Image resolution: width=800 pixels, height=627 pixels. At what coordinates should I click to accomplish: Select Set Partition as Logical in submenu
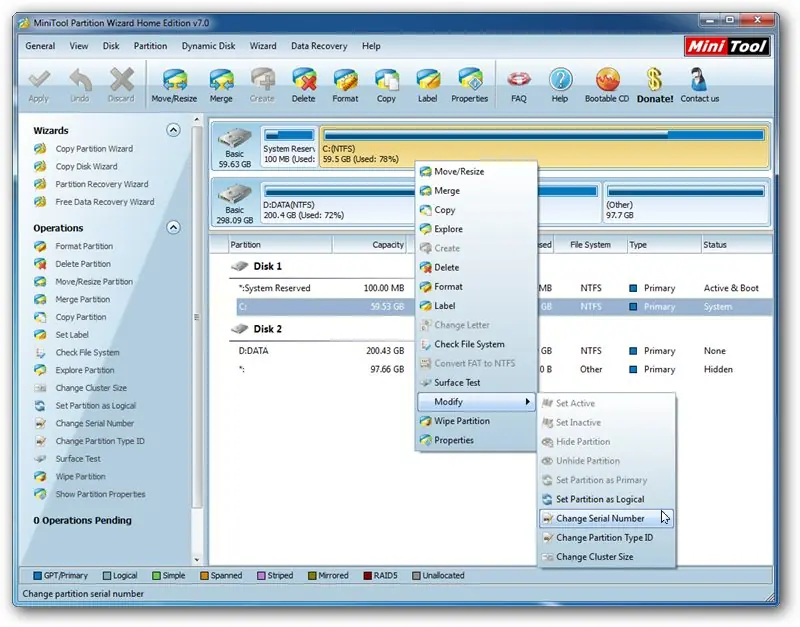pos(607,499)
